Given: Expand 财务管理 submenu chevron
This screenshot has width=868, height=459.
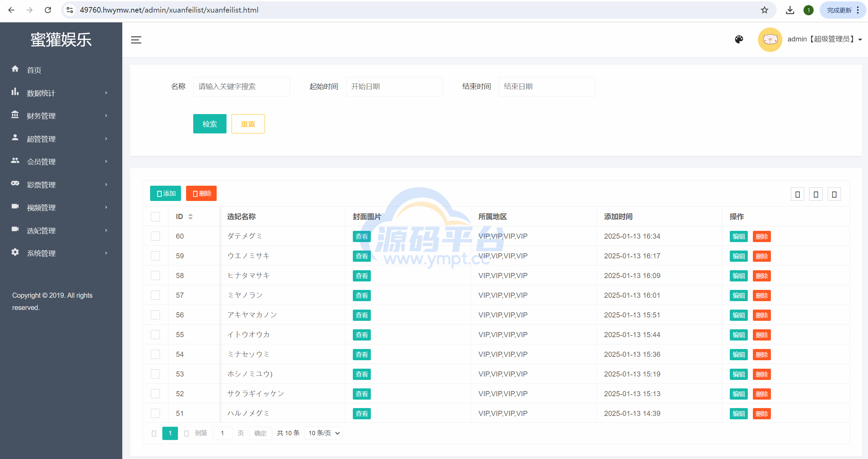Looking at the screenshot, I should (106, 115).
